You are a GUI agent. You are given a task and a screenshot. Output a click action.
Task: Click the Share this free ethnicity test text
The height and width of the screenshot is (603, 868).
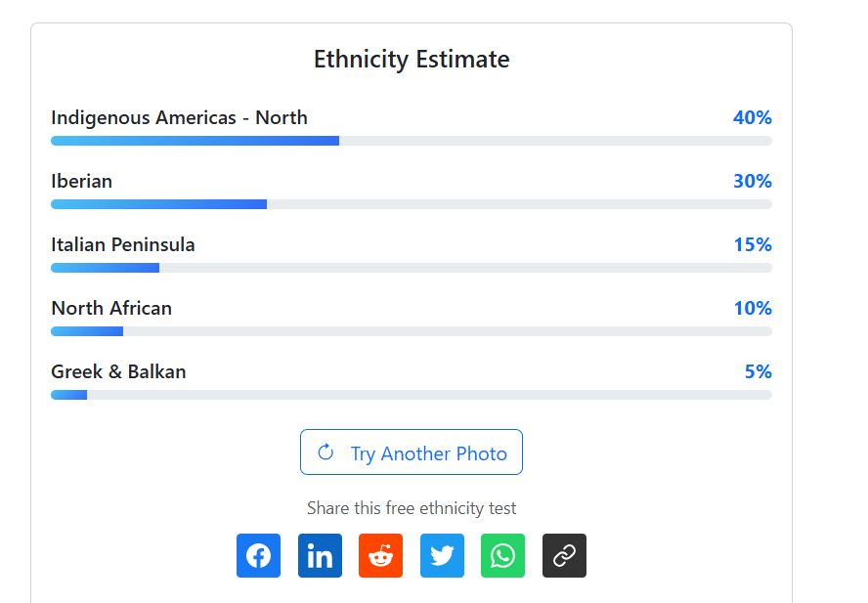[412, 508]
